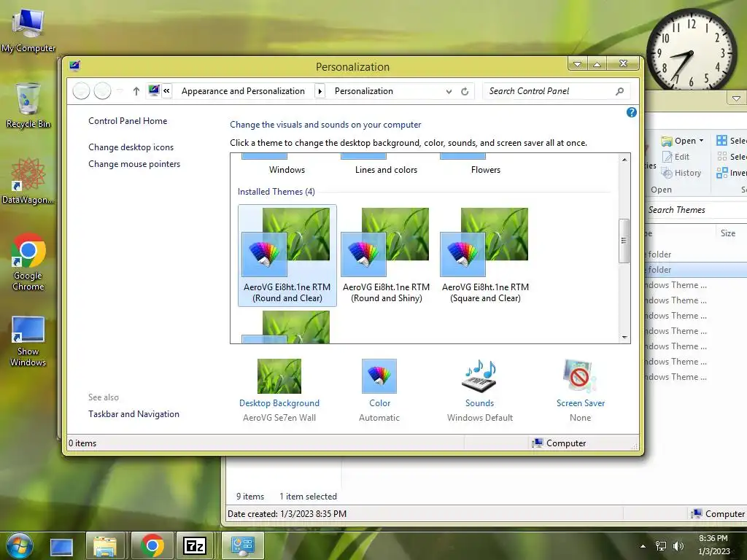Select the Flowers theme
The image size is (747, 560).
(485, 164)
